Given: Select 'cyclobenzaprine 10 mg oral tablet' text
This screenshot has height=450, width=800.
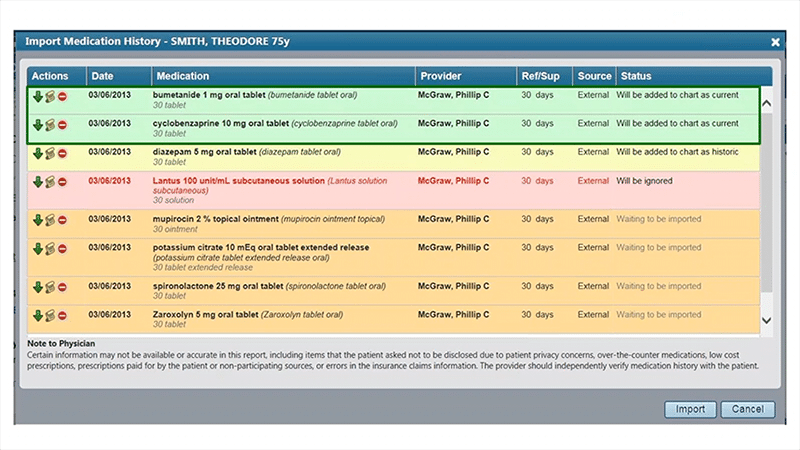Looking at the screenshot, I should [221, 123].
